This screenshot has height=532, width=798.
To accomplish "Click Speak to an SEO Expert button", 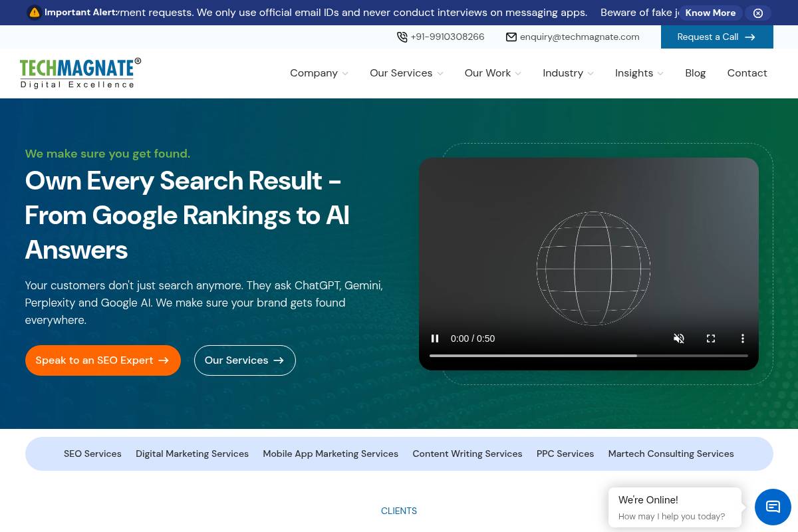I will coord(103,360).
